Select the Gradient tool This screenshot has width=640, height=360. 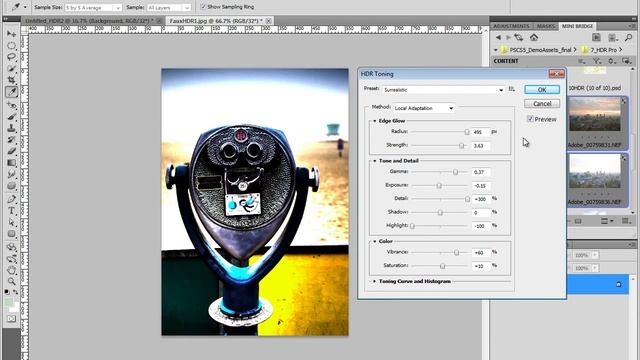pos(11,163)
